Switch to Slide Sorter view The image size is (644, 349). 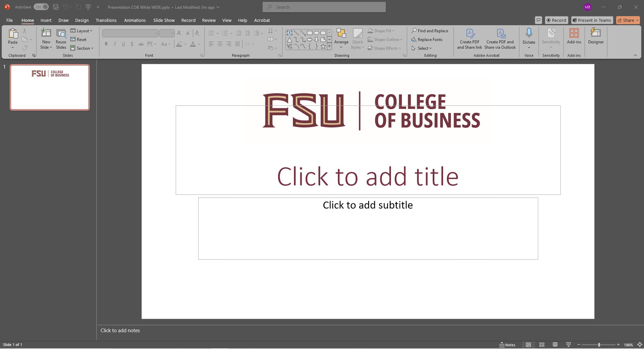542,345
